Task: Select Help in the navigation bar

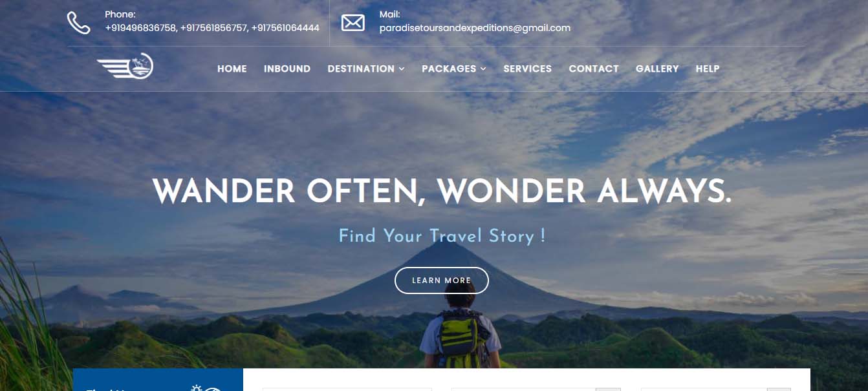Action: click(x=708, y=69)
